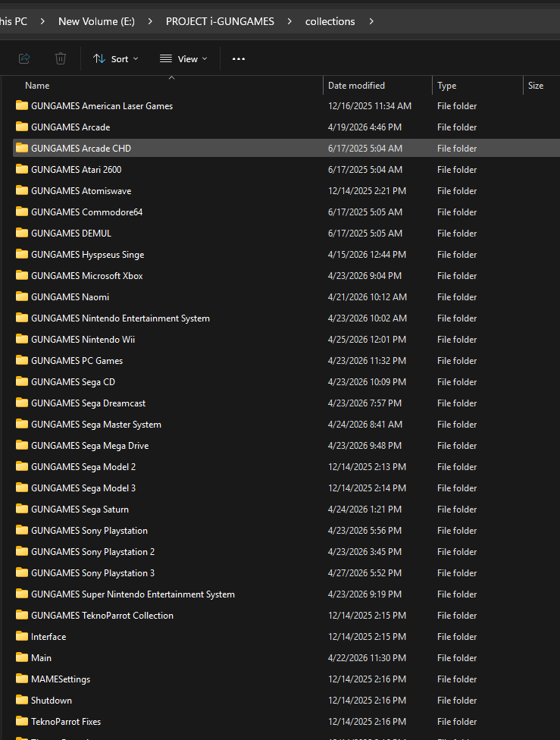The image size is (560, 740).
Task: Expand chevron after PROJECT i-GUNGAMES
Action: click(289, 22)
